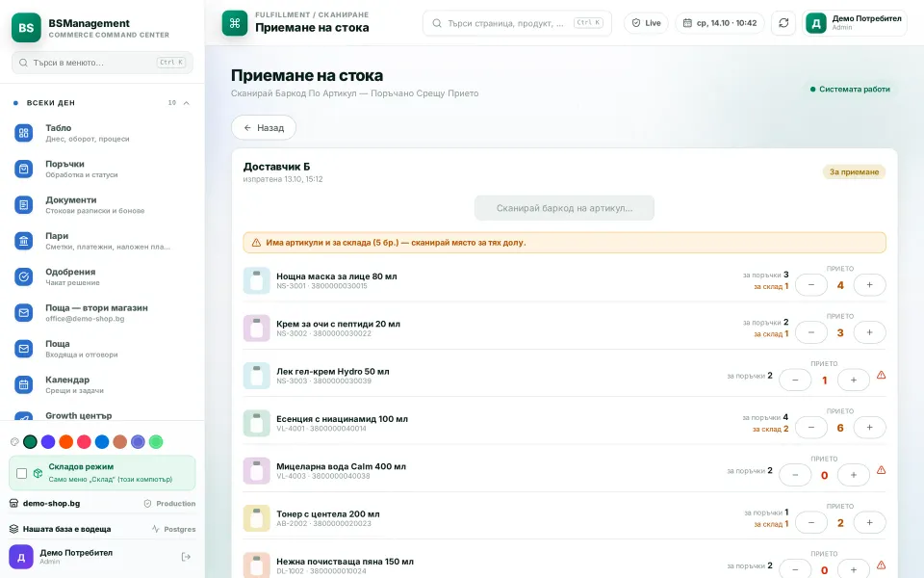Click the theme palette icon near color dots
This screenshot has height=578, width=924.
[14, 442]
